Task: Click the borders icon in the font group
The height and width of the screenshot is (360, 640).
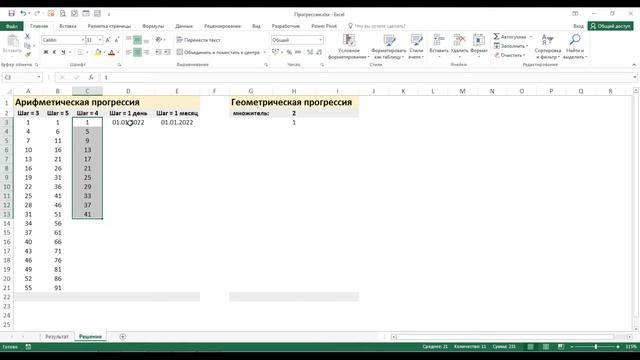Action: 80,52
